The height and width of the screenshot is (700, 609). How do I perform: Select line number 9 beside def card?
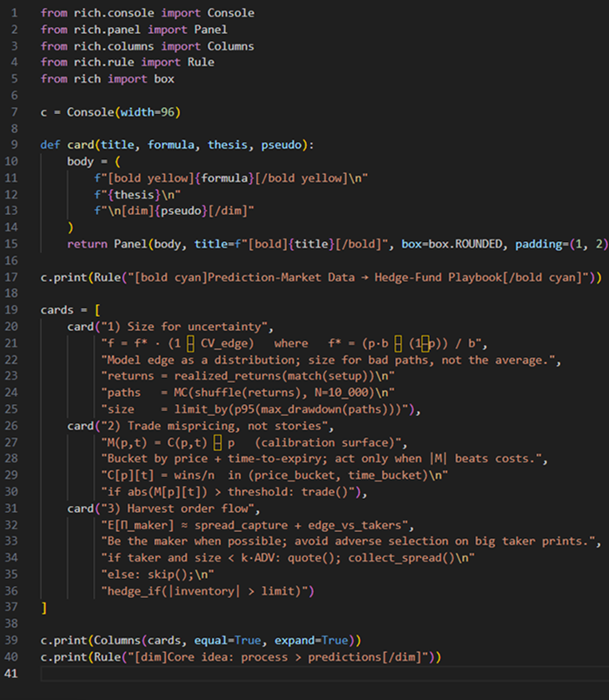14,145
